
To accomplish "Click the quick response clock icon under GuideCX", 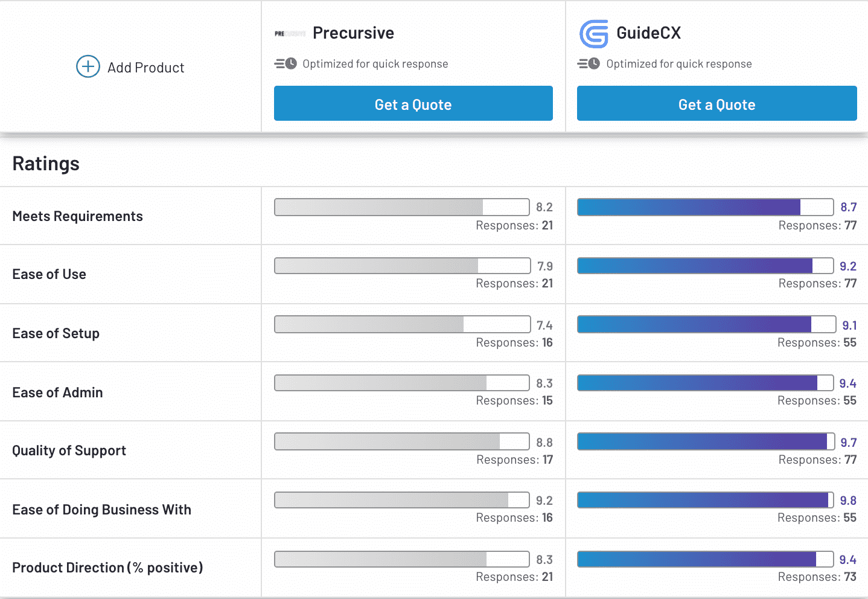I will [589, 63].
